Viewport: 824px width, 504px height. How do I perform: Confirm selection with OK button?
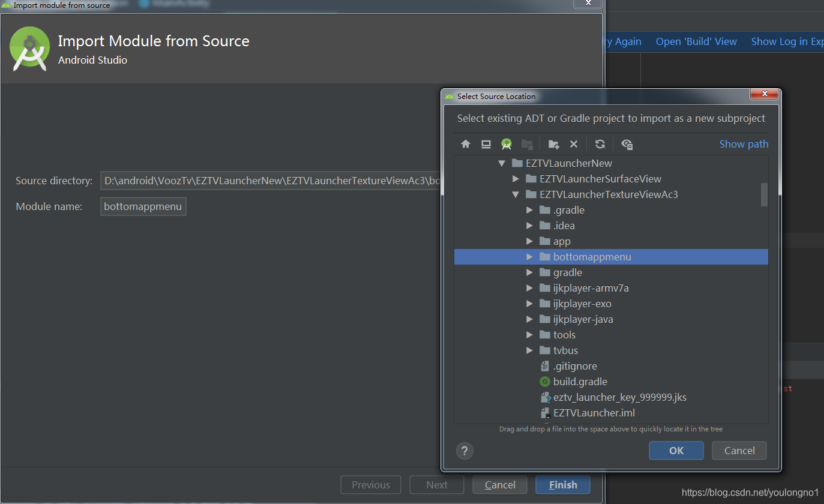pos(676,451)
